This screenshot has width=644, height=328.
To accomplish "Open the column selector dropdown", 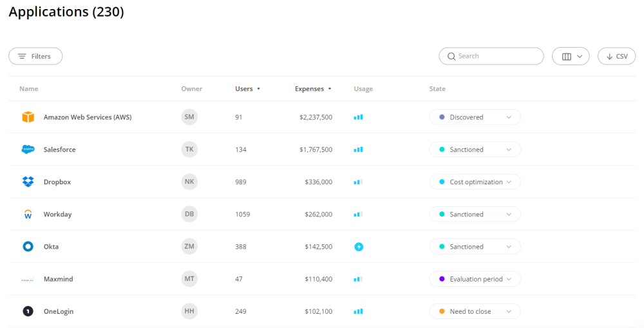I will pyautogui.click(x=571, y=56).
